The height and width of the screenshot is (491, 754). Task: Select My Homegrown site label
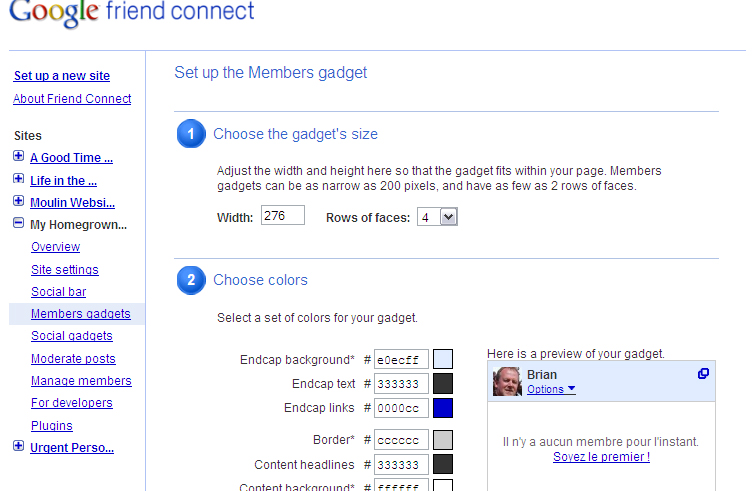click(x=78, y=225)
